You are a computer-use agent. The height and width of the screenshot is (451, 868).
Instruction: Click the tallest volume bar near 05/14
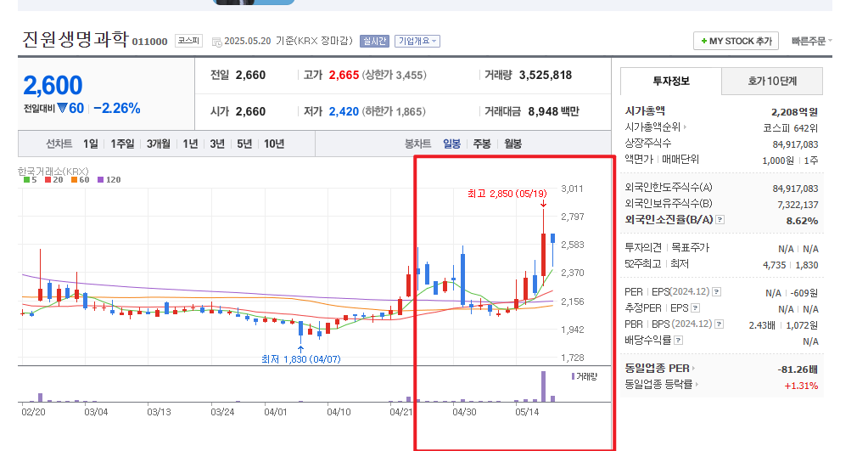543,386
